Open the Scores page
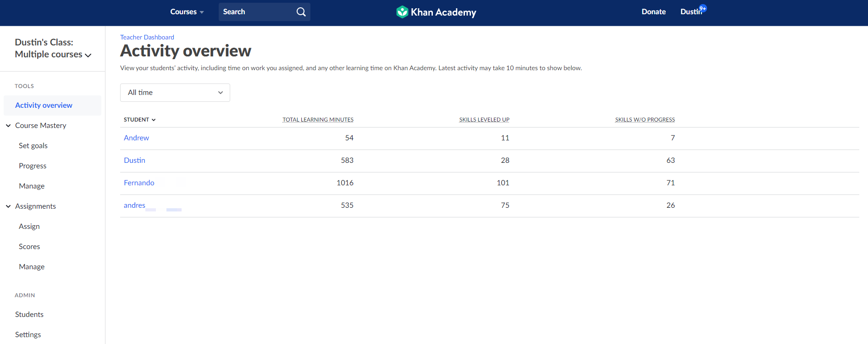 click(x=29, y=247)
